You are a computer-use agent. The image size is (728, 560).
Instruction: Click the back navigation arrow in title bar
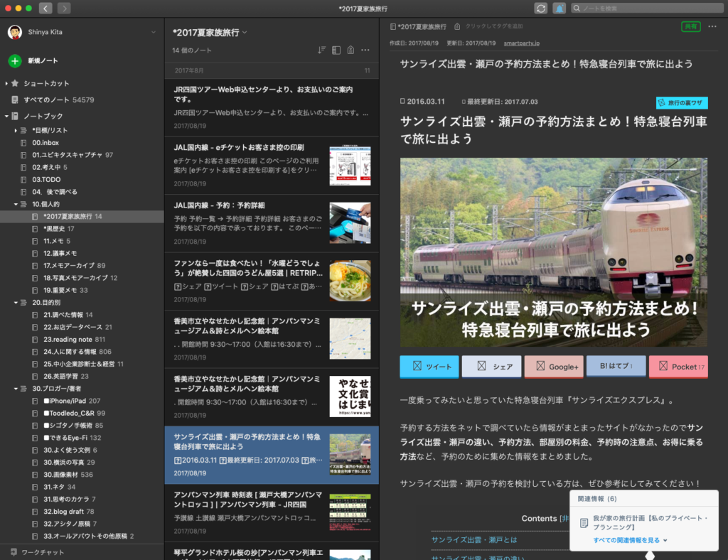coord(46,9)
